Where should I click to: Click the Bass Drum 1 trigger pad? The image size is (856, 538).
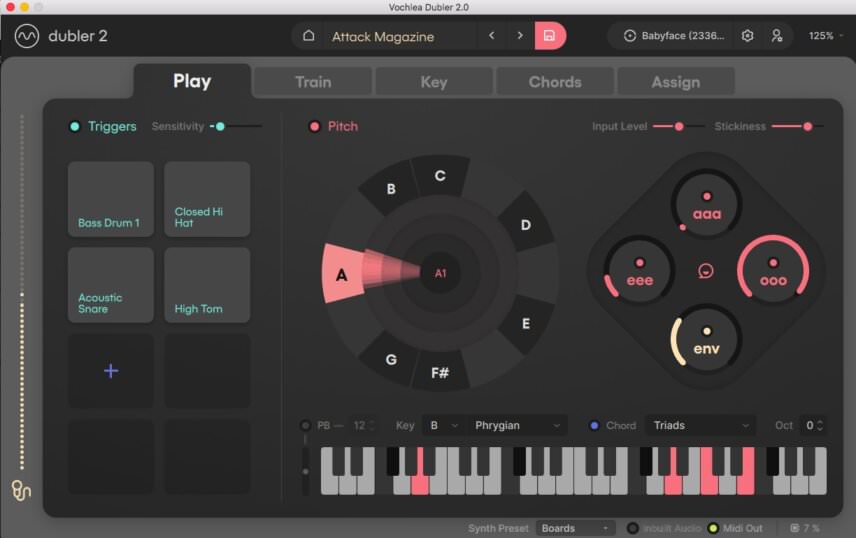(111, 199)
